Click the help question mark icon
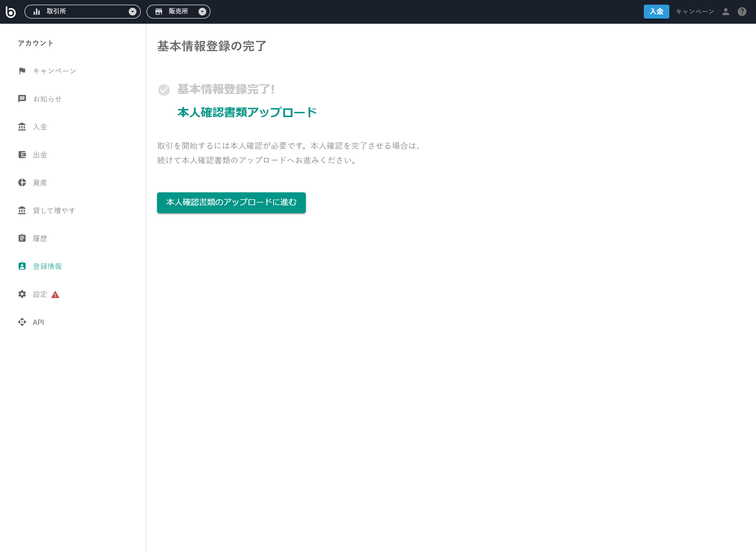The height and width of the screenshot is (552, 756). [x=742, y=12]
